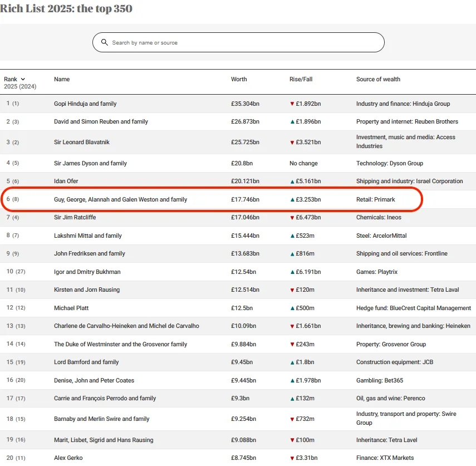Click green up arrow beside £6.191bn

click(x=292, y=272)
